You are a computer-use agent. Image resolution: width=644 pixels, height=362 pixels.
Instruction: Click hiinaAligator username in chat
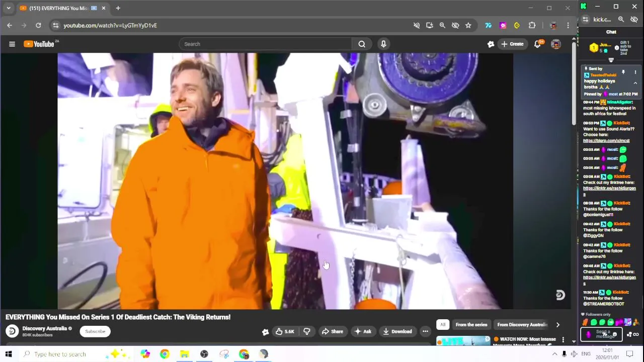coord(619,102)
